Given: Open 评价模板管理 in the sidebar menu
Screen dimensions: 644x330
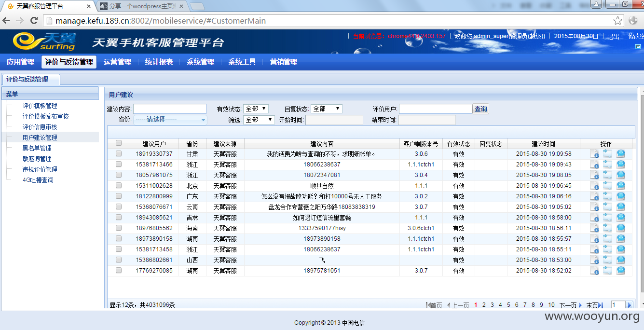Looking at the screenshot, I should click(40, 106).
